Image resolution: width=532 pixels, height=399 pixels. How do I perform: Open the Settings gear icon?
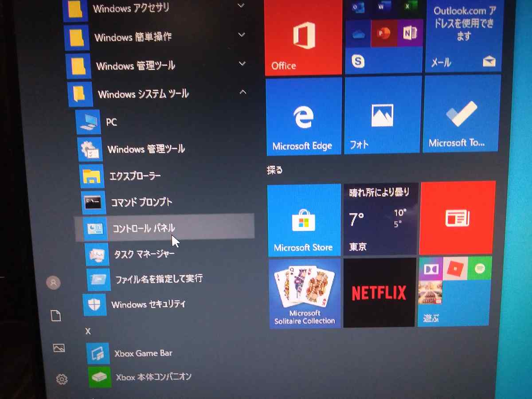62,379
